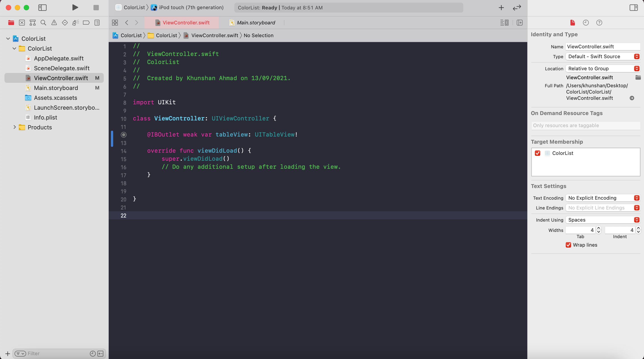The height and width of the screenshot is (359, 644).
Task: Click Add Editor on Right icon
Action: point(519,23)
